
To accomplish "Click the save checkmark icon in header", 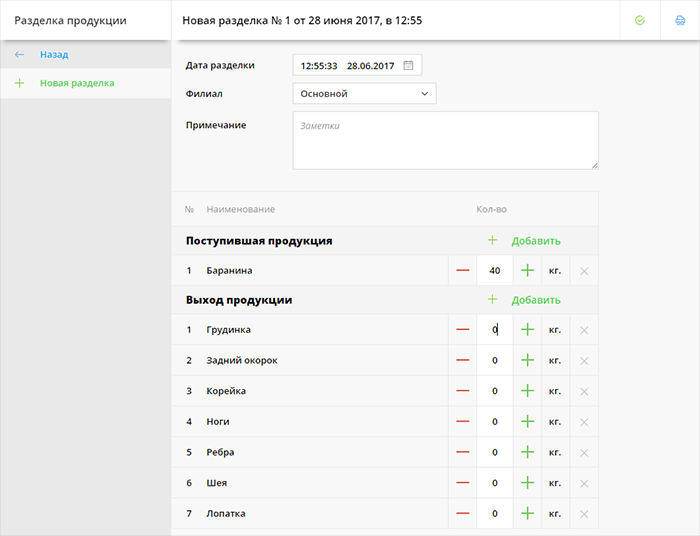I will [x=640, y=20].
